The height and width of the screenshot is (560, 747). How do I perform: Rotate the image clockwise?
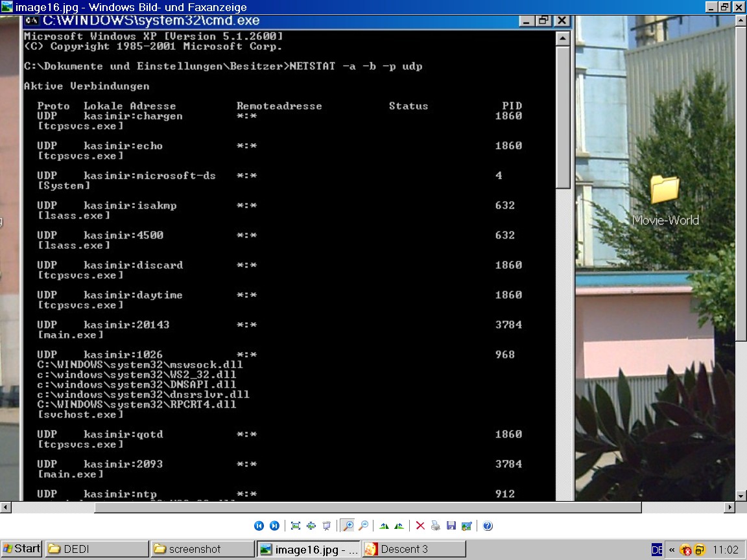coord(384,526)
